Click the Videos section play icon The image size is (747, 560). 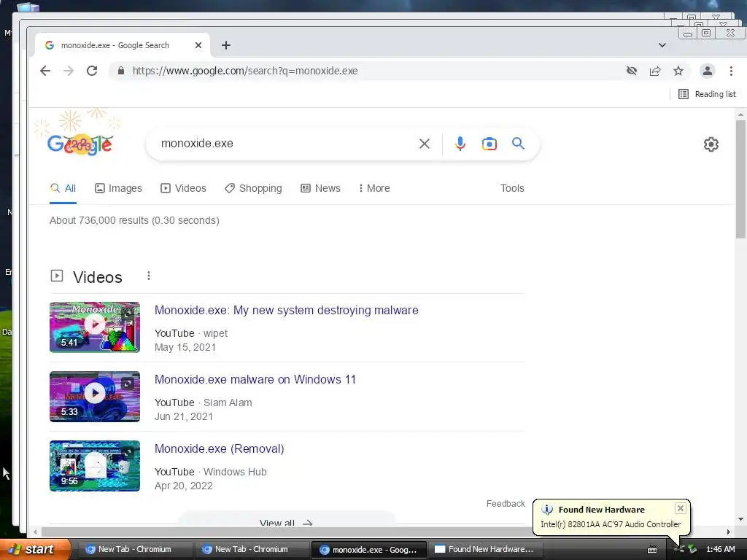(x=57, y=276)
